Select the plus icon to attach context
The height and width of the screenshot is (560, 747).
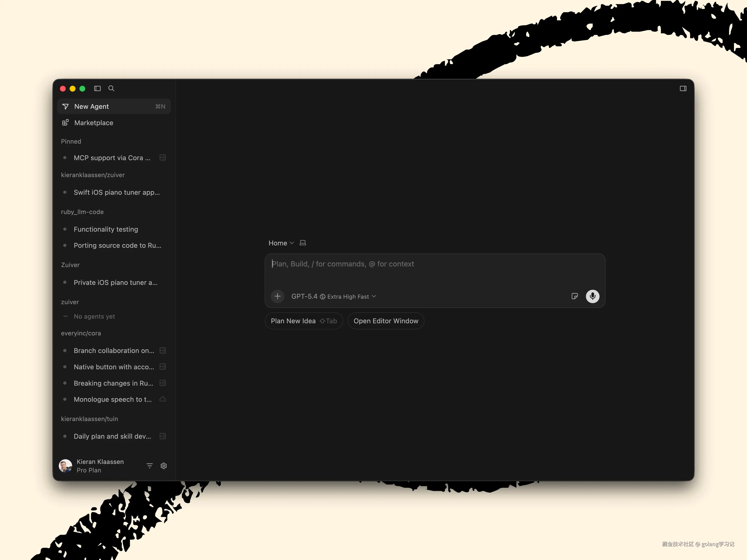tap(277, 296)
